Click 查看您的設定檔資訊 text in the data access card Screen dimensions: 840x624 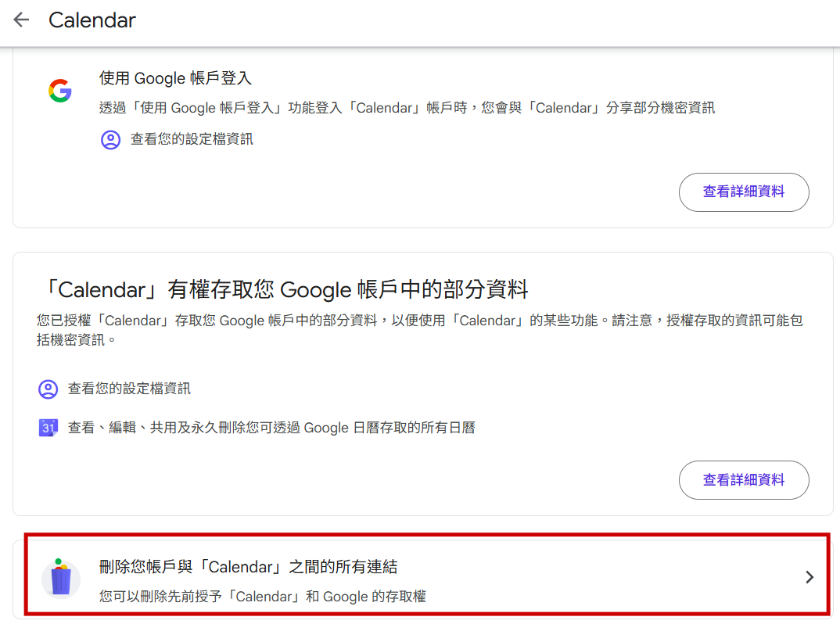[x=129, y=389]
